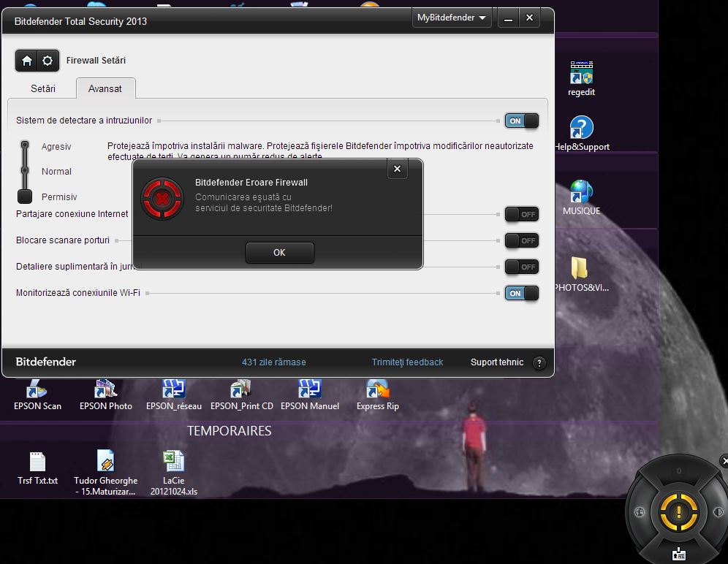Launch the EPSON_Print CD shortcut
The width and height of the screenshot is (728, 564).
click(241, 395)
